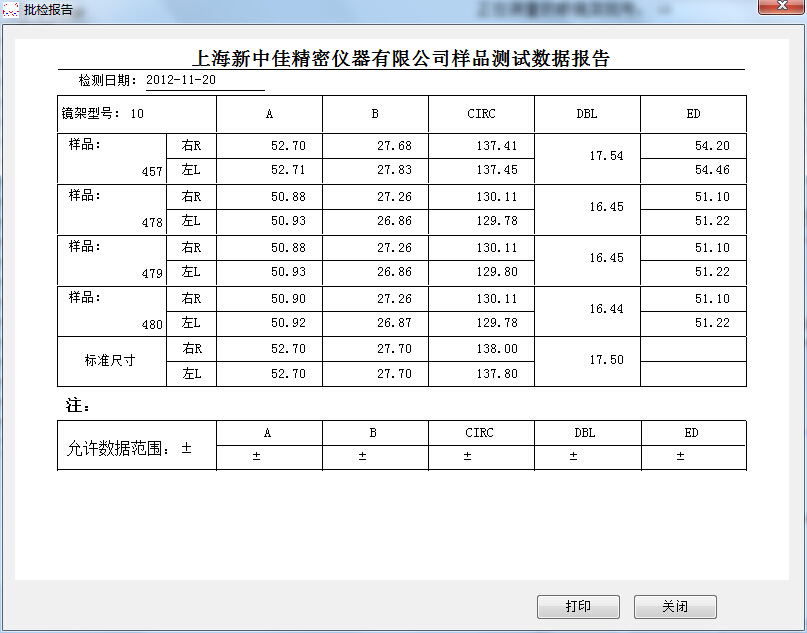Click sample number 479
This screenshot has width=807, height=633.
[x=152, y=274]
